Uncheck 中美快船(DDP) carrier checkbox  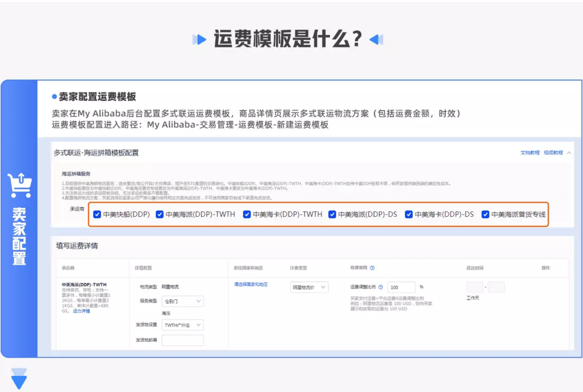pyautogui.click(x=97, y=214)
